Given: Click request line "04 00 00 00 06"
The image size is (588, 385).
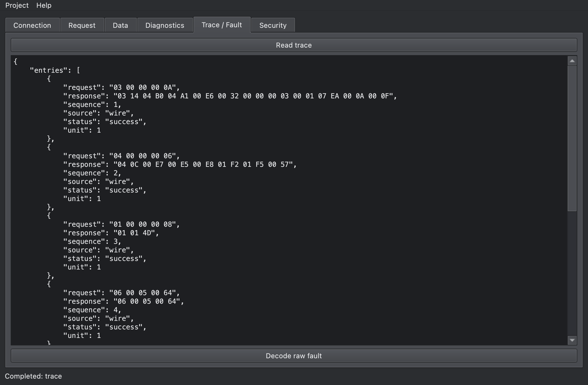Looking at the screenshot, I should click(122, 156).
